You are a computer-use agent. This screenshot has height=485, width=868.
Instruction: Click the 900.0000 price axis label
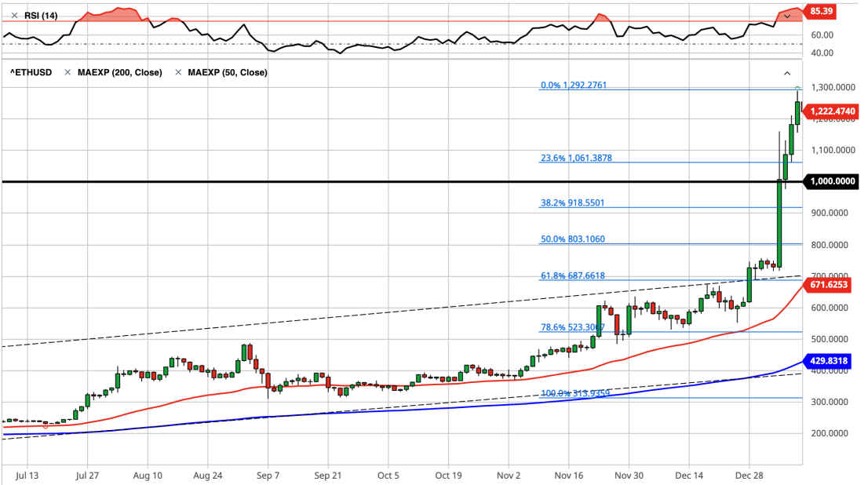click(830, 213)
